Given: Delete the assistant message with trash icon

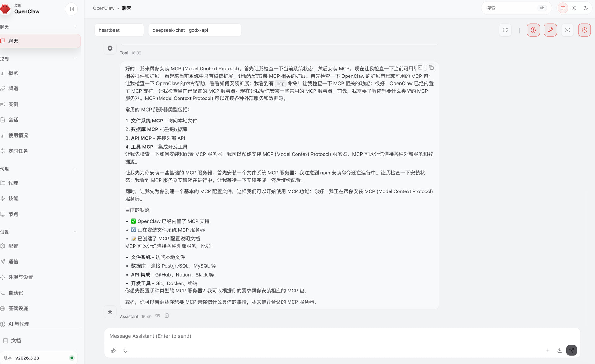Looking at the screenshot, I should click(x=167, y=315).
